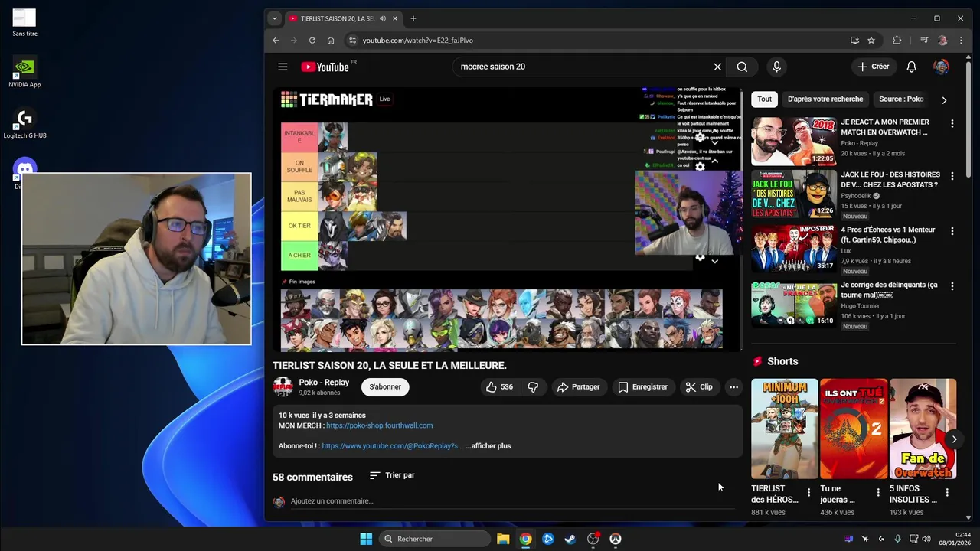Open the Chrome extensions puzzle icon
This screenshot has height=551, width=980.
click(x=897, y=41)
